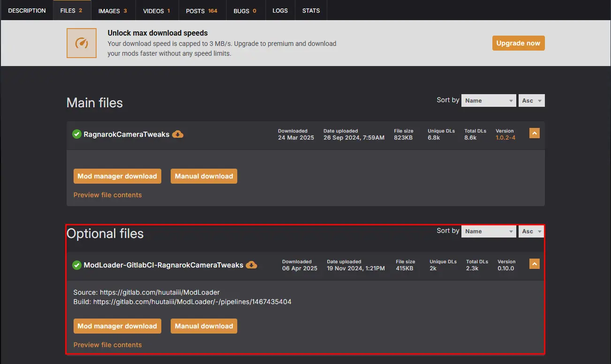611x364 pixels.
Task: Open Optional files Asc order dropdown
Action: click(532, 231)
